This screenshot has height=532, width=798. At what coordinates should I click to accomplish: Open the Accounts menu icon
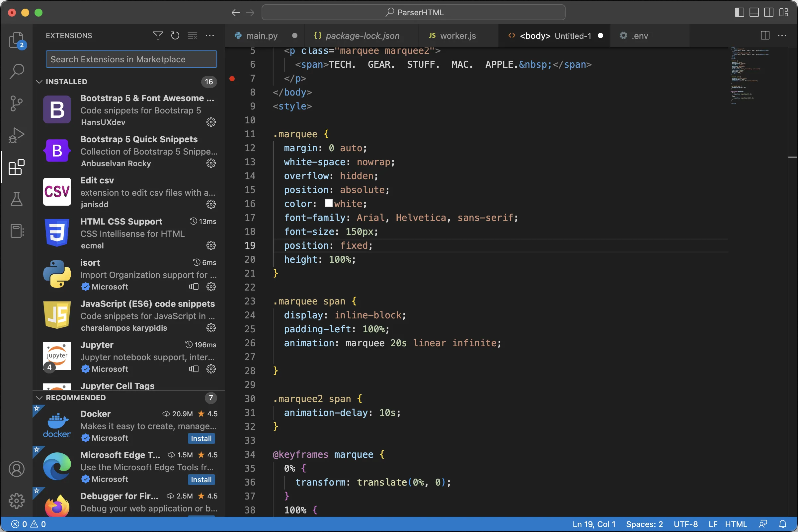[x=16, y=469]
